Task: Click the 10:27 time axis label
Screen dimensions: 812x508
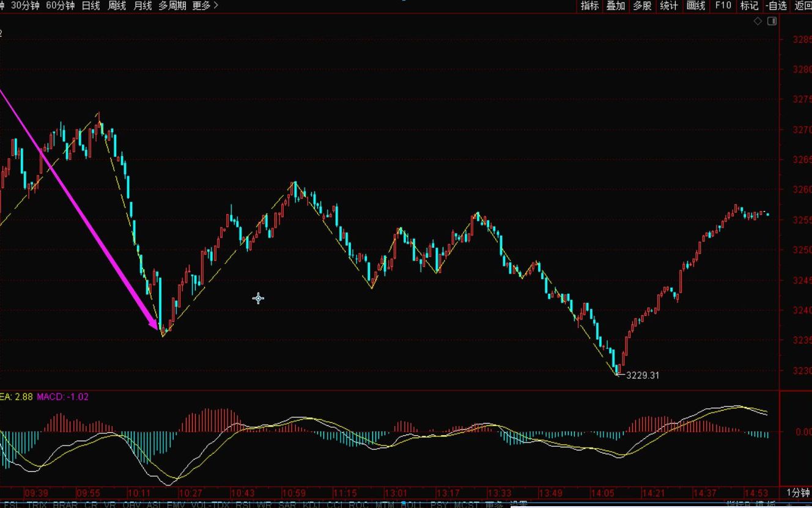Action: tap(191, 493)
